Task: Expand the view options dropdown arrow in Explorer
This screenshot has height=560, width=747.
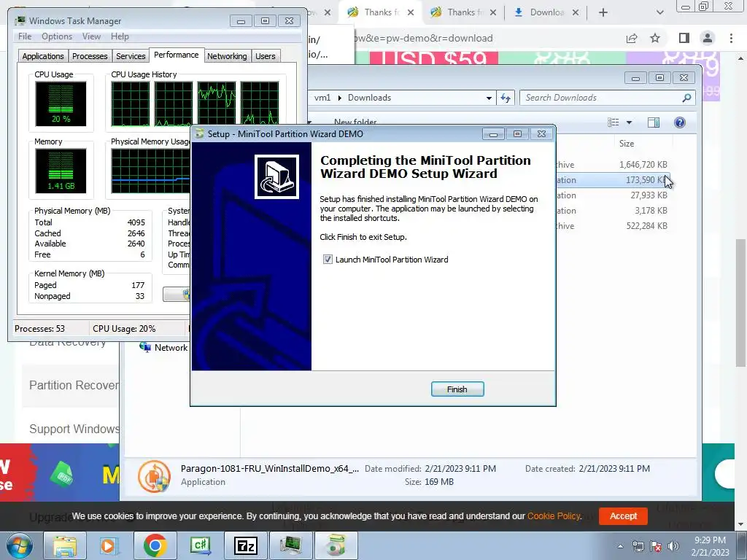Action: coord(629,122)
